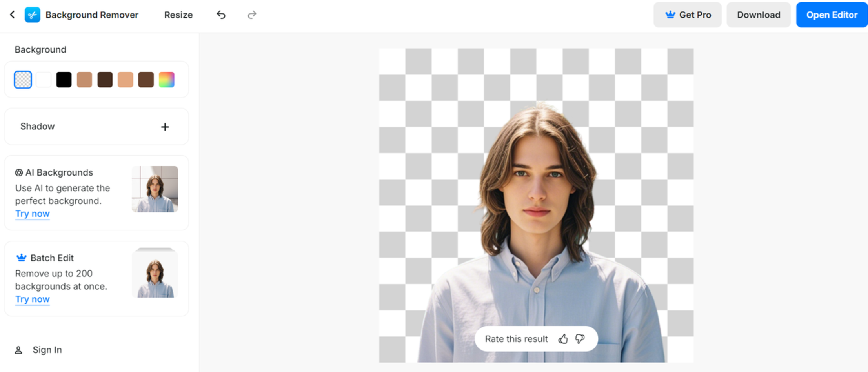Give a thumbs down to the result
Viewport: 868px width, 372px height.
(580, 339)
